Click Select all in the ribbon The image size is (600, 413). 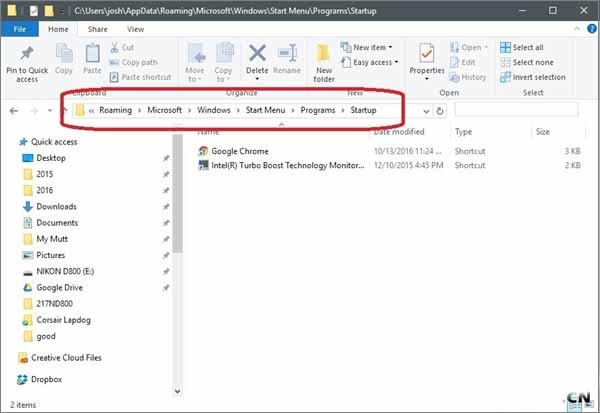coord(527,47)
